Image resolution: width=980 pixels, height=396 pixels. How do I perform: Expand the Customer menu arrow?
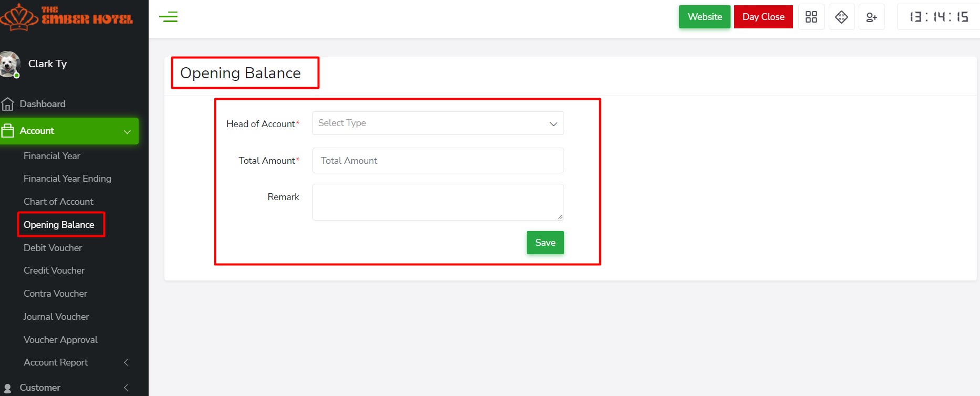coord(126,388)
